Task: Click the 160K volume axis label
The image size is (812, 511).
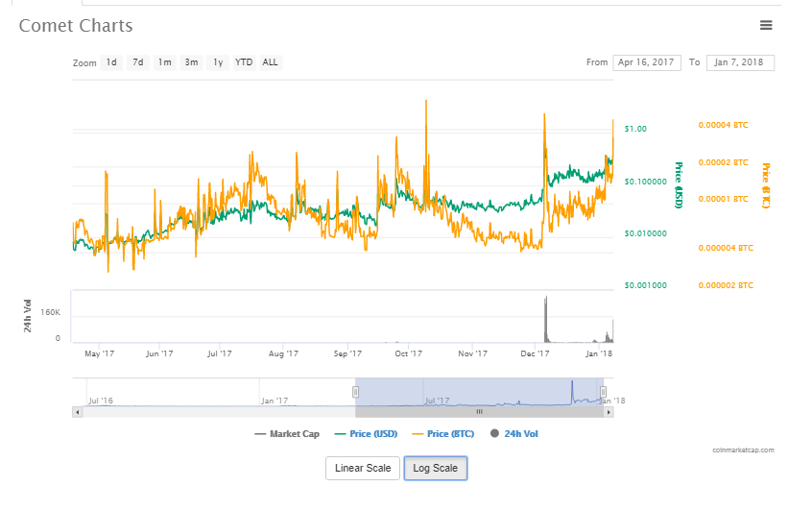Action: [50, 312]
